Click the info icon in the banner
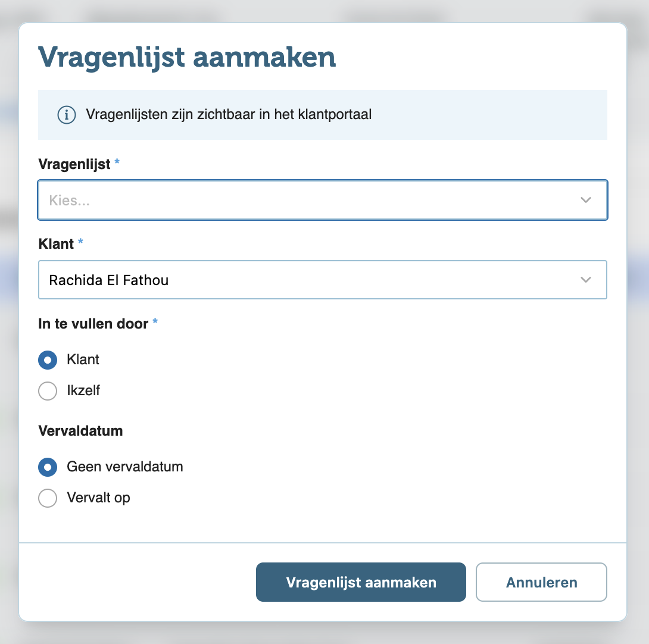The height and width of the screenshot is (644, 649). 66,115
